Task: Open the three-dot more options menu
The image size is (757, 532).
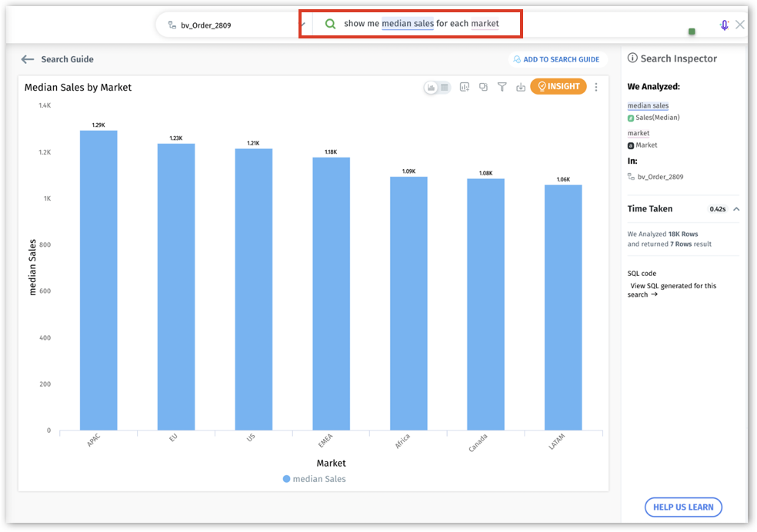Action: (x=596, y=87)
